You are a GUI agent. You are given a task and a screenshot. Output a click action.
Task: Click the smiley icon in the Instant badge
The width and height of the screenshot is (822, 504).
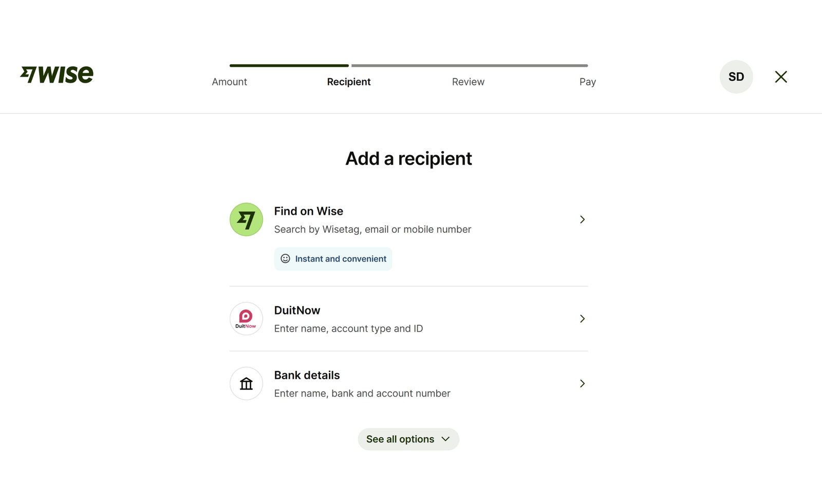click(285, 258)
